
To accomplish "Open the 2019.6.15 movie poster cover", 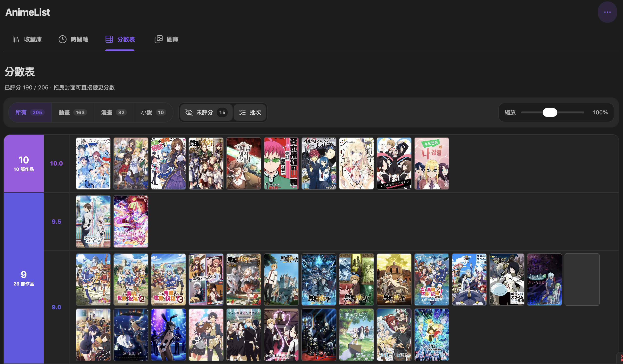I will tap(131, 335).
